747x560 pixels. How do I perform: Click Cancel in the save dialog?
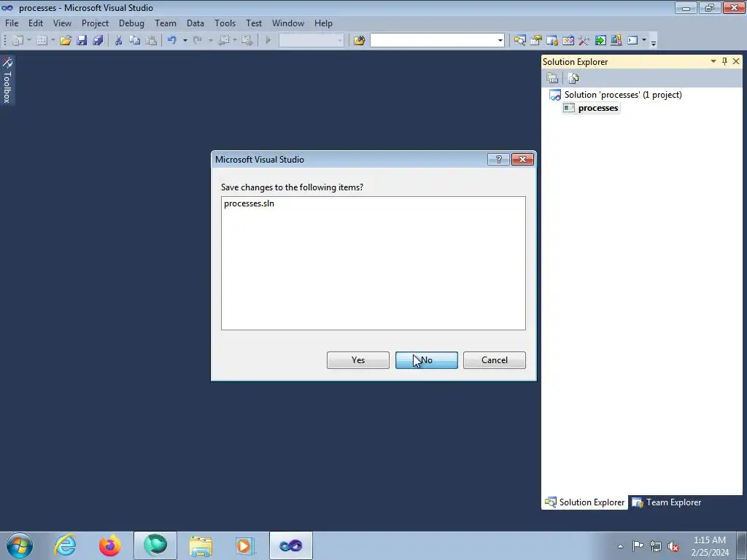coord(495,360)
